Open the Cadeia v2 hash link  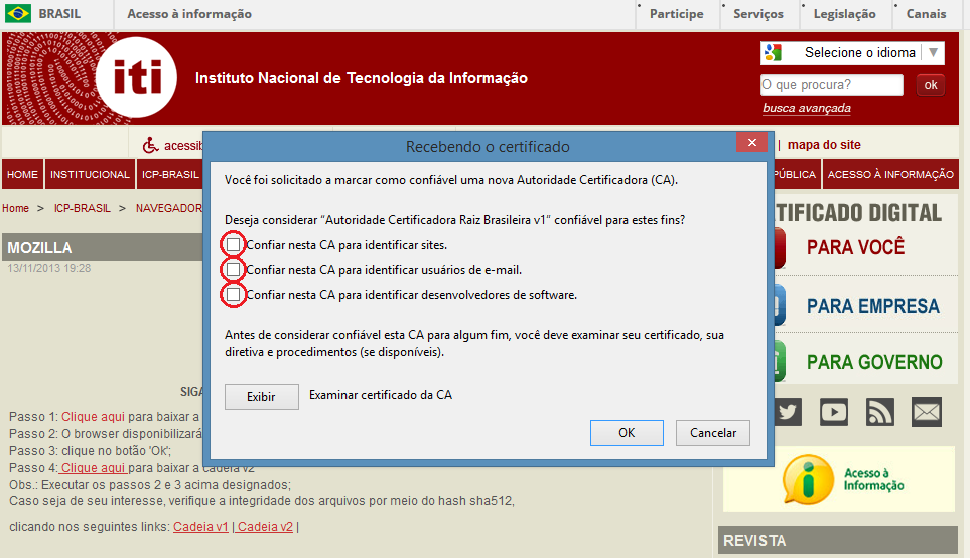265,527
